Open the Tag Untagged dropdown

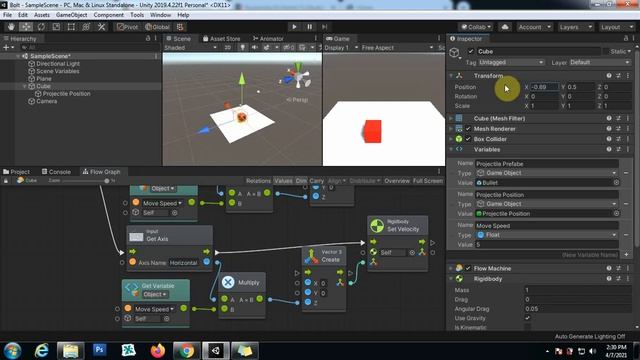tap(511, 62)
